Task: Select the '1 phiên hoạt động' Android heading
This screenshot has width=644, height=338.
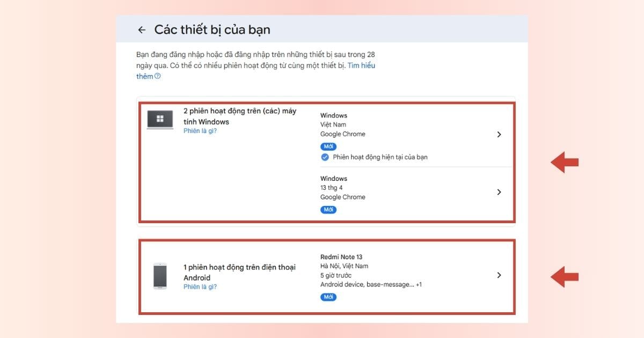Action: point(239,273)
